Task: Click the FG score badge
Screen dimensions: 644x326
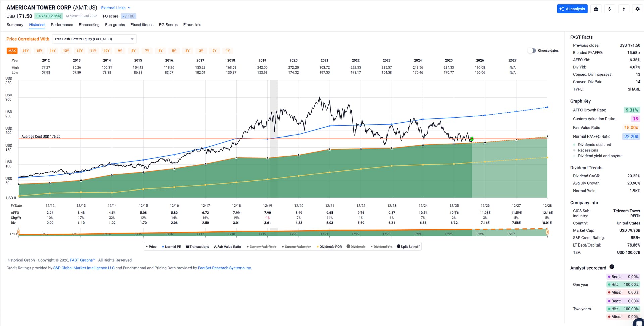Action: tap(128, 16)
